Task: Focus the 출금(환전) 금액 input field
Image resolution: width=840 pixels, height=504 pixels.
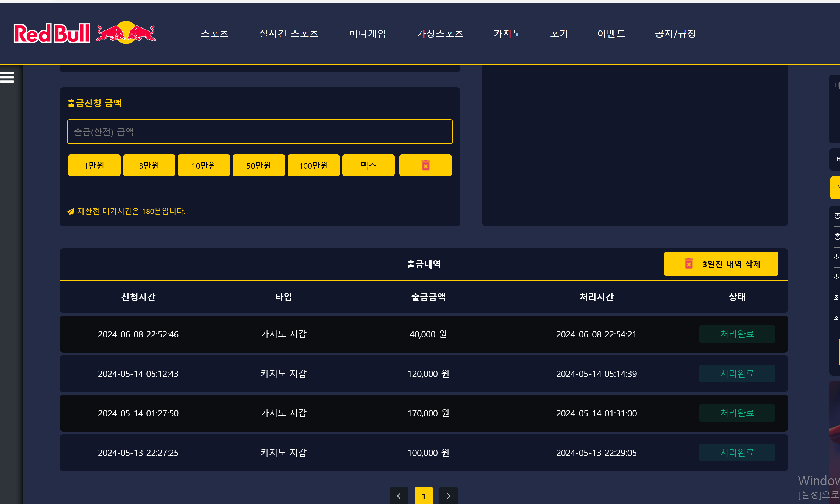Action: 260,132
